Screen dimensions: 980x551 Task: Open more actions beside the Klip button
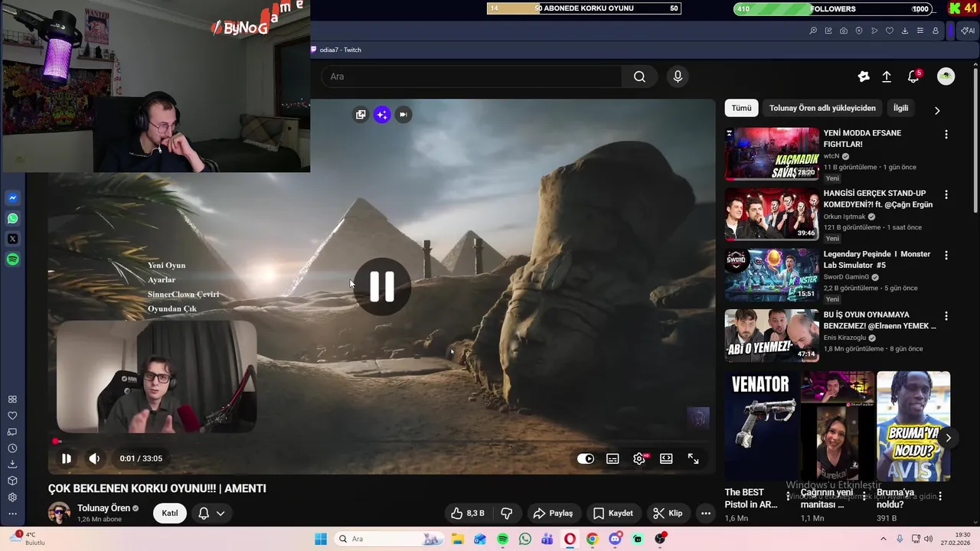click(706, 514)
